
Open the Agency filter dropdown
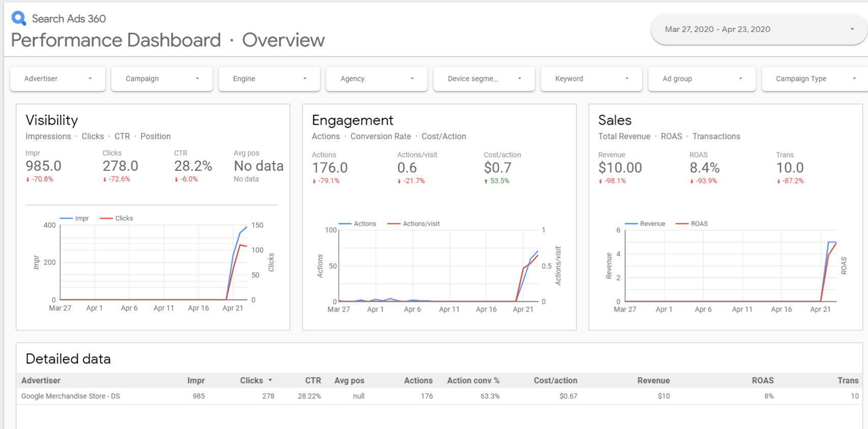coord(377,79)
